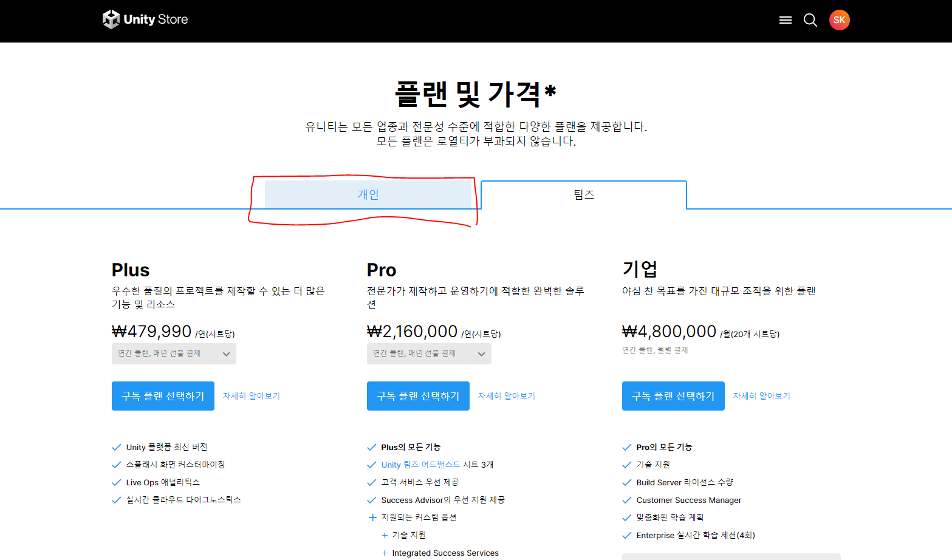
Task: Click '스플래시 화면 커스터마이징' feature
Action: [x=176, y=465]
